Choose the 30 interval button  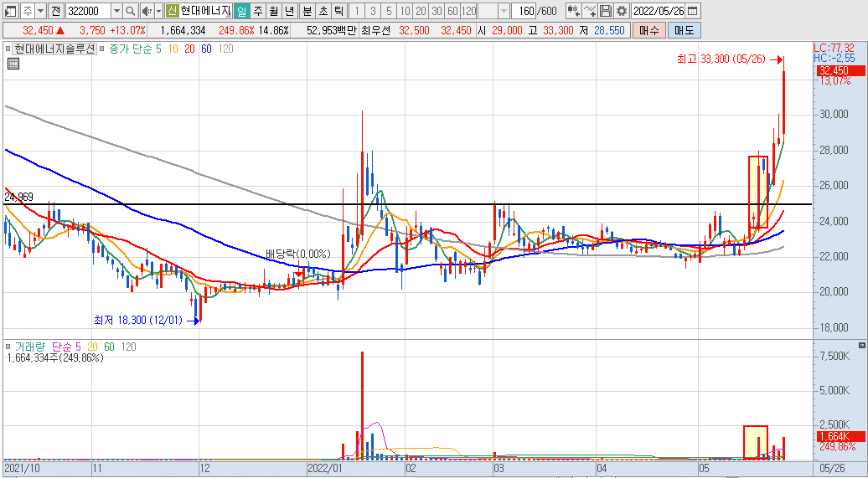pyautogui.click(x=437, y=11)
